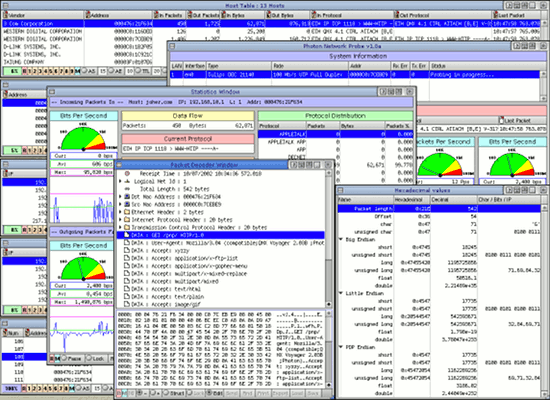Select page 3 tab in bottom-left packet list
This screenshot has height=400, width=550.
click(40, 388)
